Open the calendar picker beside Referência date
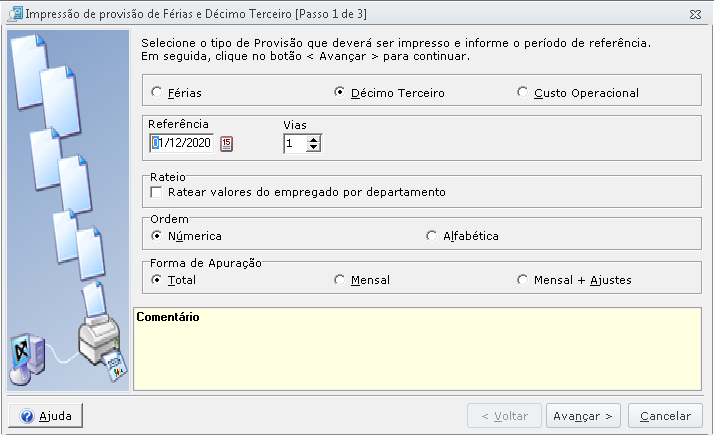 pos(226,144)
